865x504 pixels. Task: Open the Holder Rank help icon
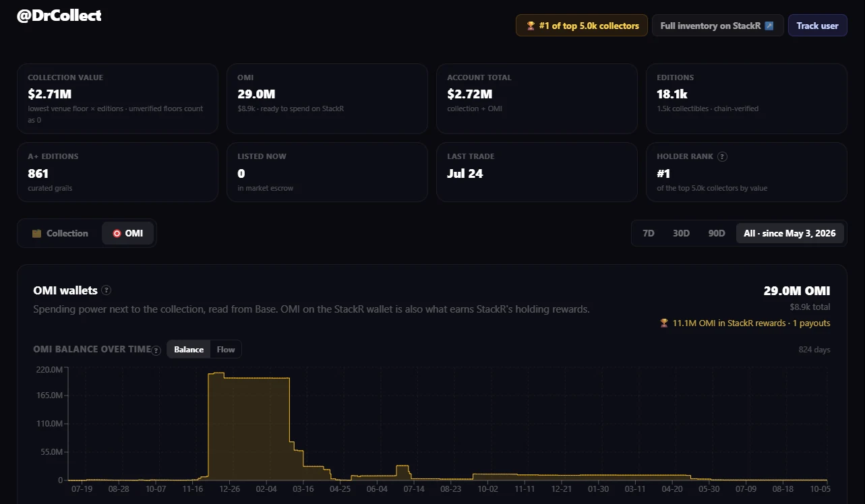coord(722,156)
